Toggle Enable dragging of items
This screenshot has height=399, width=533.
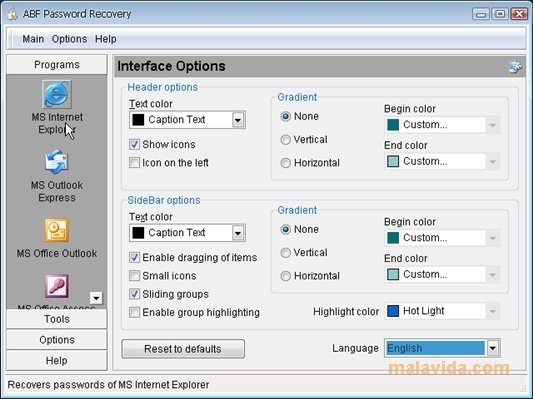[x=134, y=258]
